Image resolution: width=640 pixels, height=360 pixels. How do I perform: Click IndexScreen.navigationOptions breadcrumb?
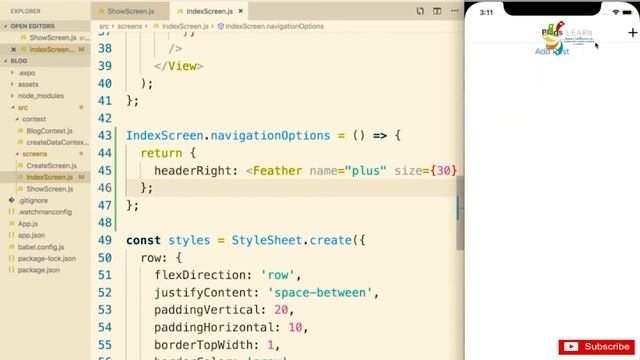(x=274, y=26)
